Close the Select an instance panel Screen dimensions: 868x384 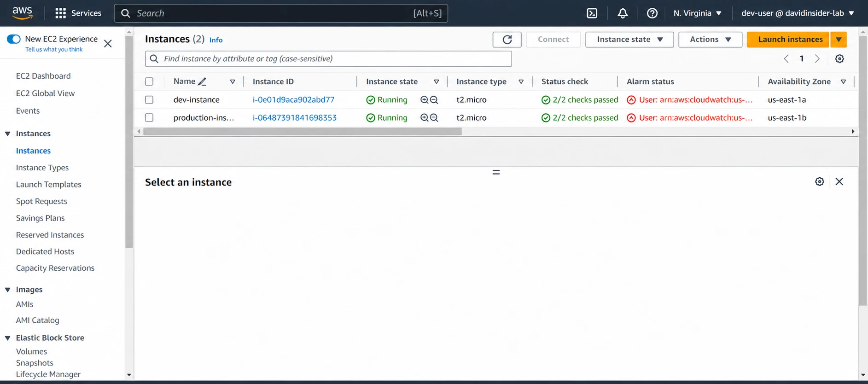(x=839, y=181)
